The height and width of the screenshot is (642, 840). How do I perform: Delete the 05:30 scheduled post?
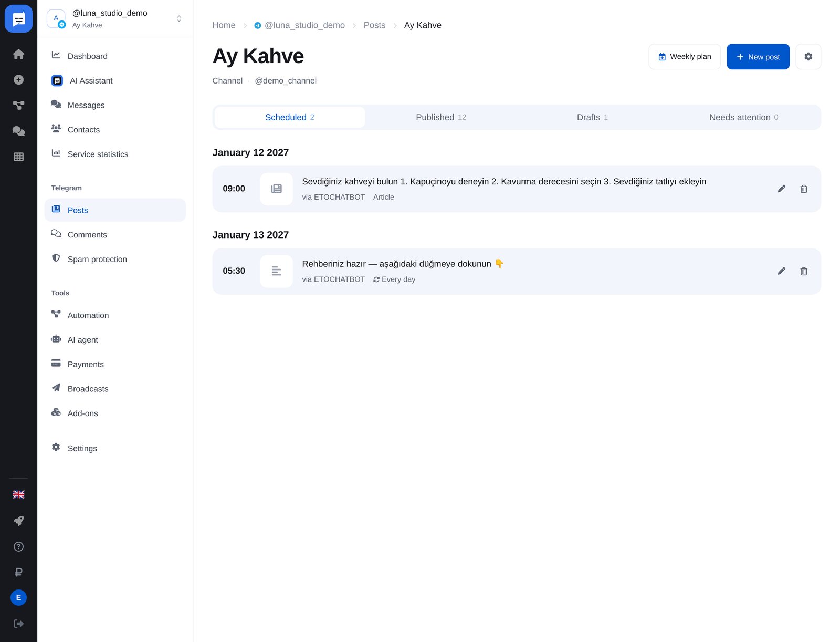(x=803, y=271)
